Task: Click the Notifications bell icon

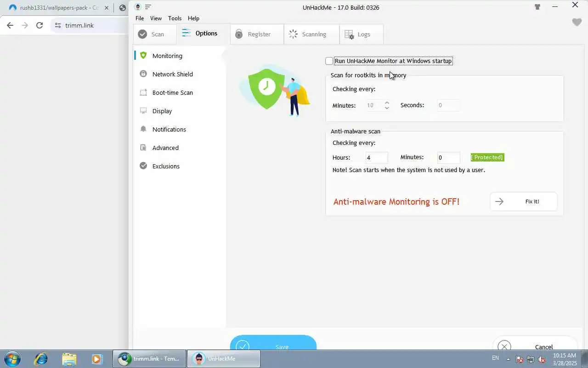Action: pyautogui.click(x=143, y=129)
